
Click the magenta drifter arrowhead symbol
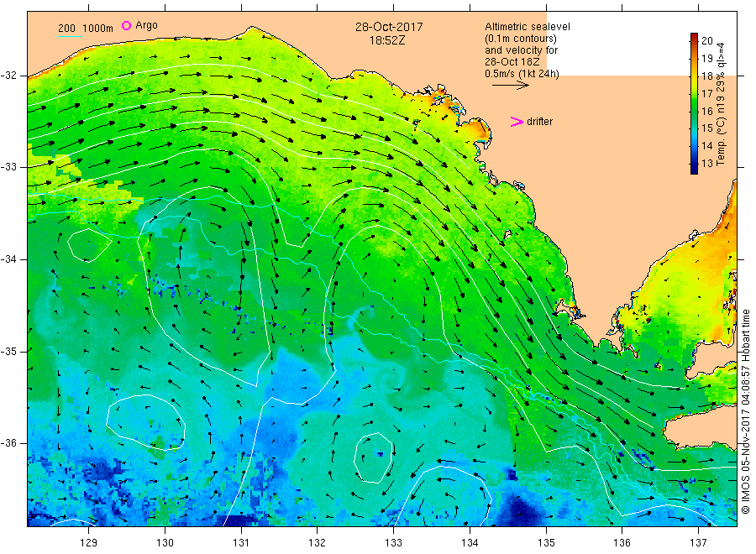point(517,122)
